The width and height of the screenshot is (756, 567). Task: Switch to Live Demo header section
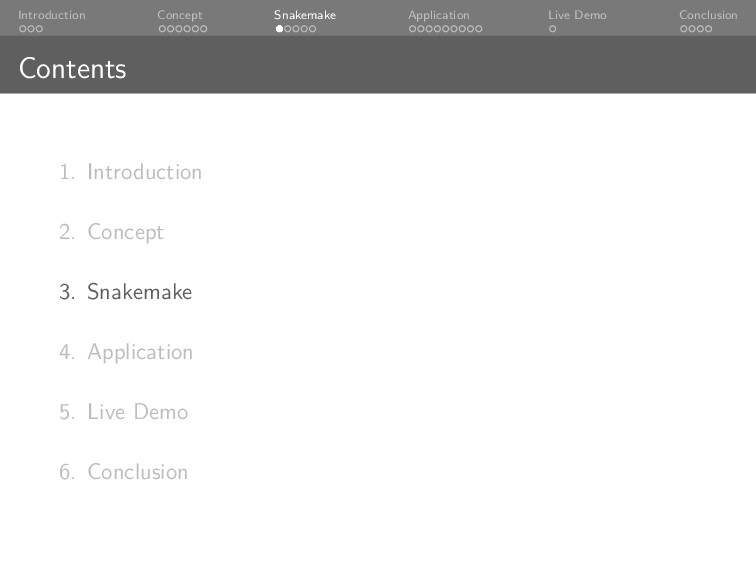tap(577, 15)
